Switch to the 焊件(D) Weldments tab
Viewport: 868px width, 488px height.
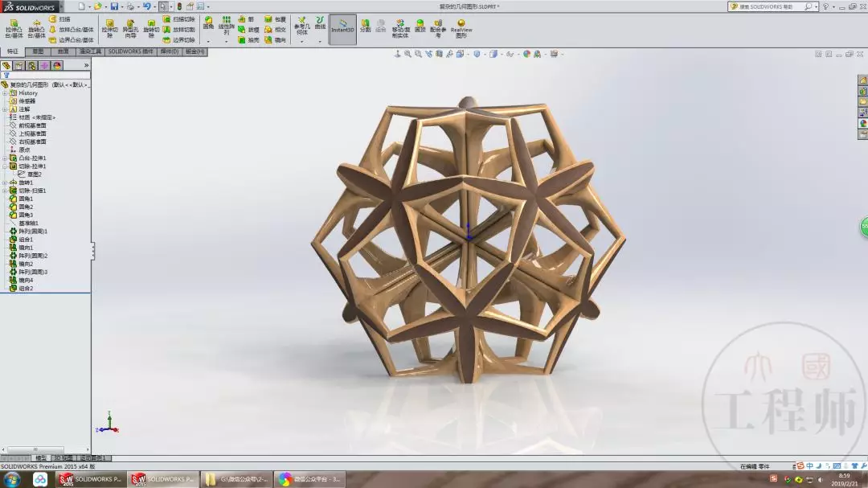170,51
